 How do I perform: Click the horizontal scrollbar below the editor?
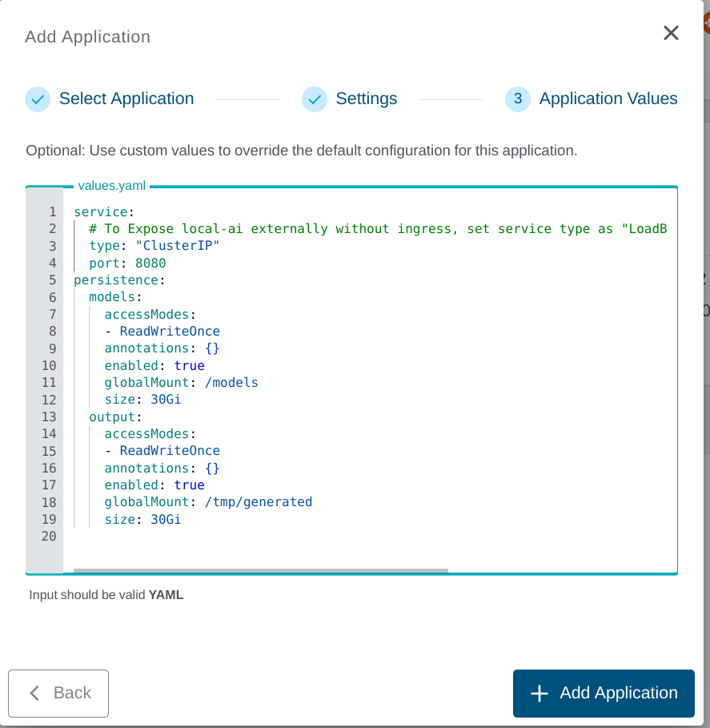coord(260,569)
